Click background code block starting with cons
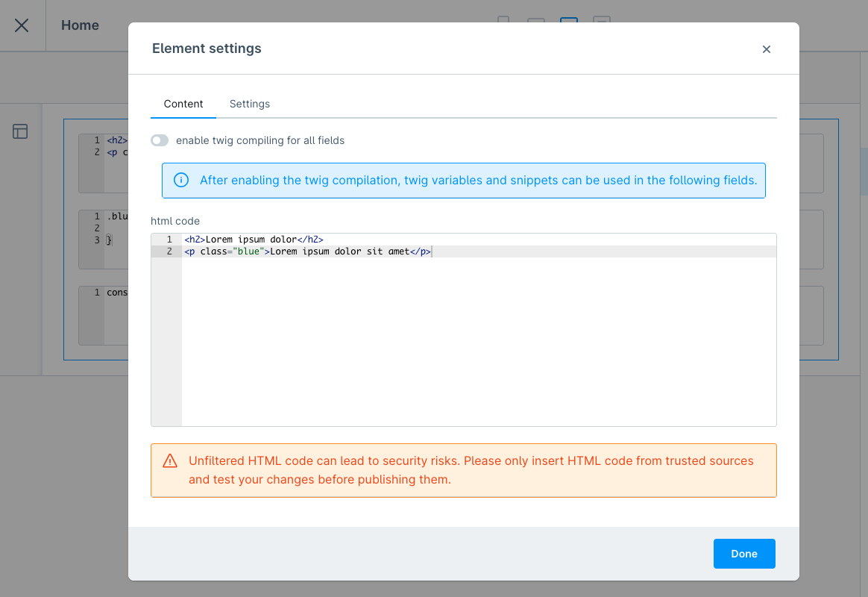868x597 pixels. coord(104,315)
